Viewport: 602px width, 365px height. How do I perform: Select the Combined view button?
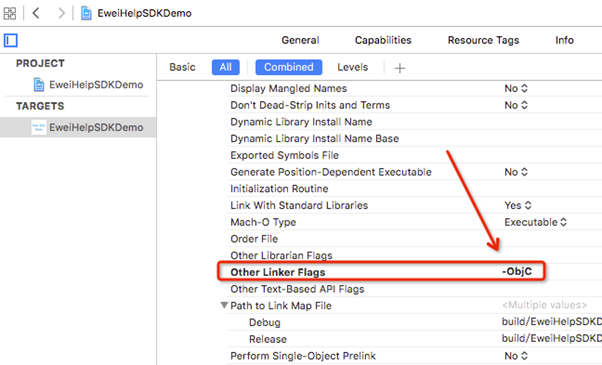[289, 67]
